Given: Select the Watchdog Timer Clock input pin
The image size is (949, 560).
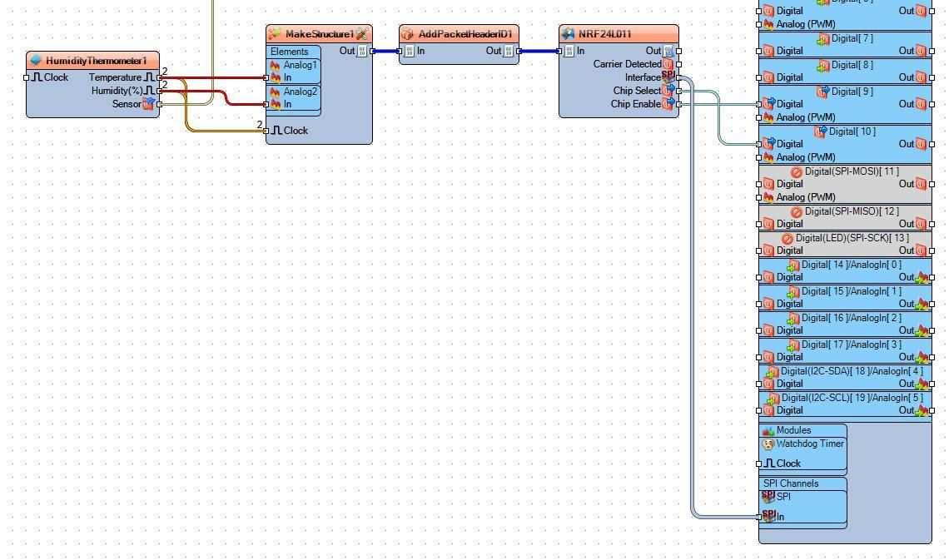Looking at the screenshot, I should click(759, 463).
